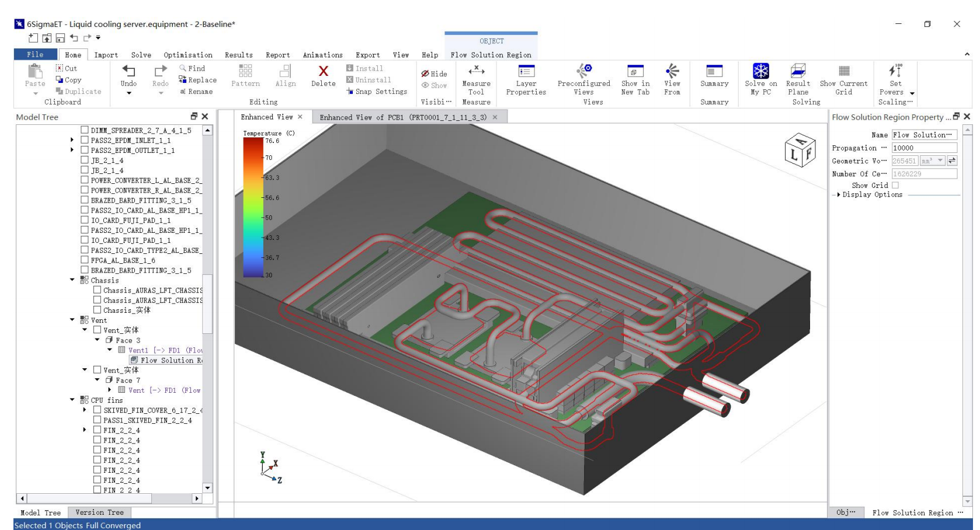Check the FPGA_AL_BASE_1_6 checkbox

click(x=85, y=260)
